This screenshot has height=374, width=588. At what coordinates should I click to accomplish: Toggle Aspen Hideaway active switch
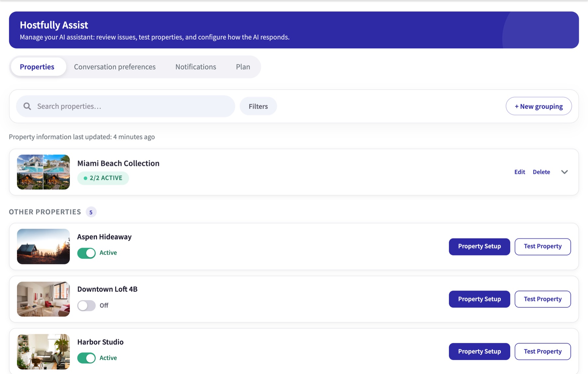[87, 253]
